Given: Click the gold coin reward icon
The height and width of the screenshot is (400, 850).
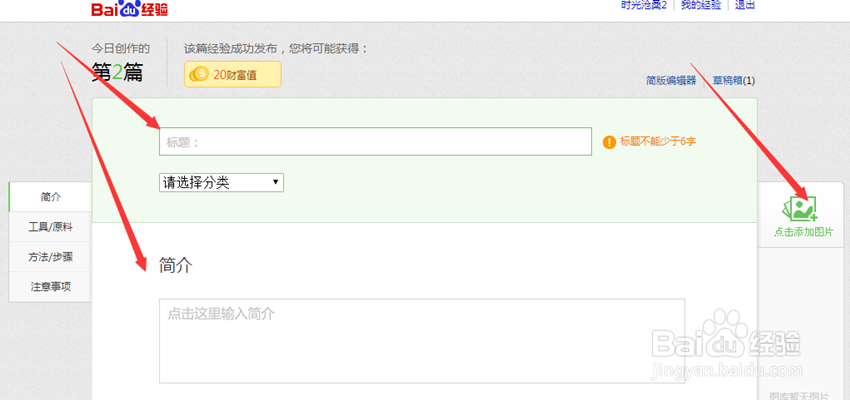Looking at the screenshot, I should (x=198, y=74).
